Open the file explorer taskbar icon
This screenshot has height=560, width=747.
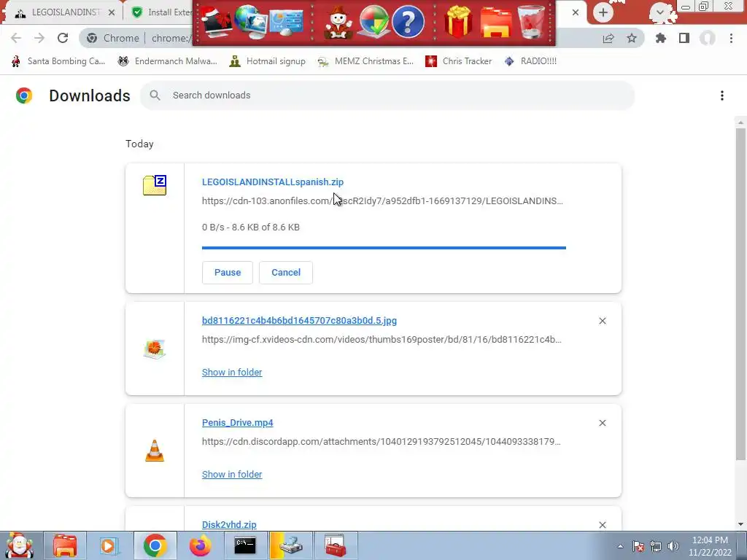pos(65,545)
